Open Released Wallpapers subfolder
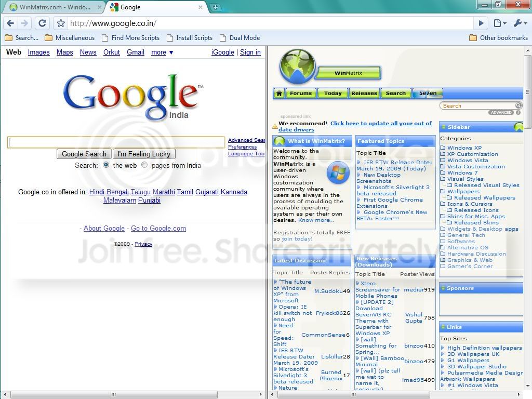This screenshot has height=399, width=532. pyautogui.click(x=481, y=198)
